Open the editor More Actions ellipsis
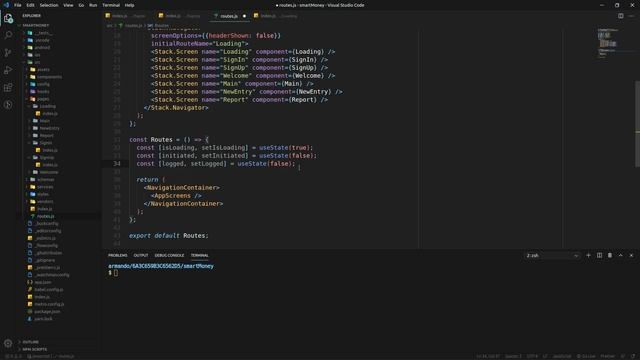This screenshot has height=360, width=640. pos(631,16)
